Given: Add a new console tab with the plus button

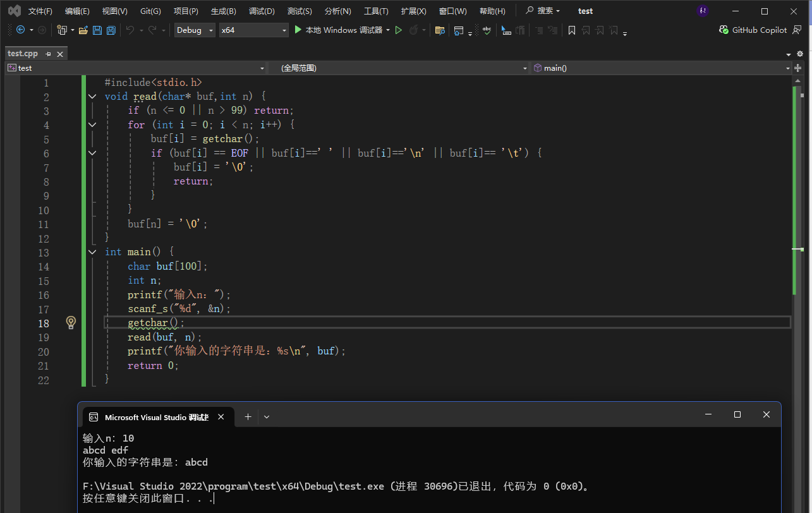Looking at the screenshot, I should pos(248,417).
